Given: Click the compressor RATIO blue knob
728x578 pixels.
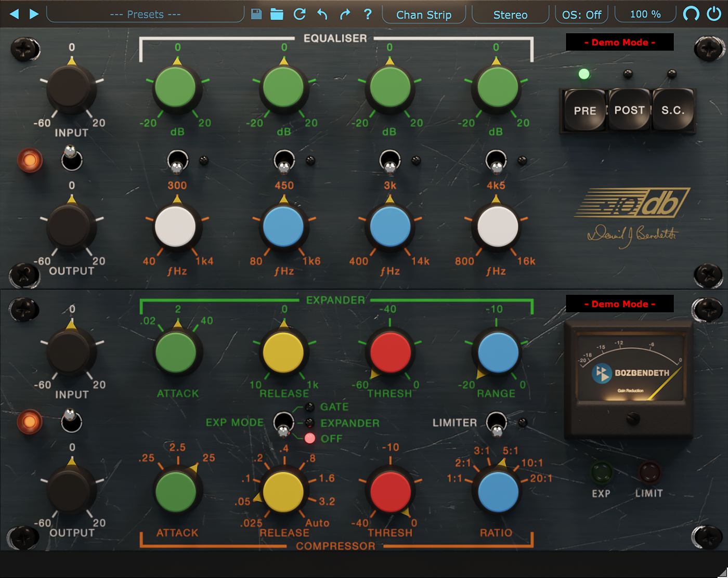Looking at the screenshot, I should [498, 492].
